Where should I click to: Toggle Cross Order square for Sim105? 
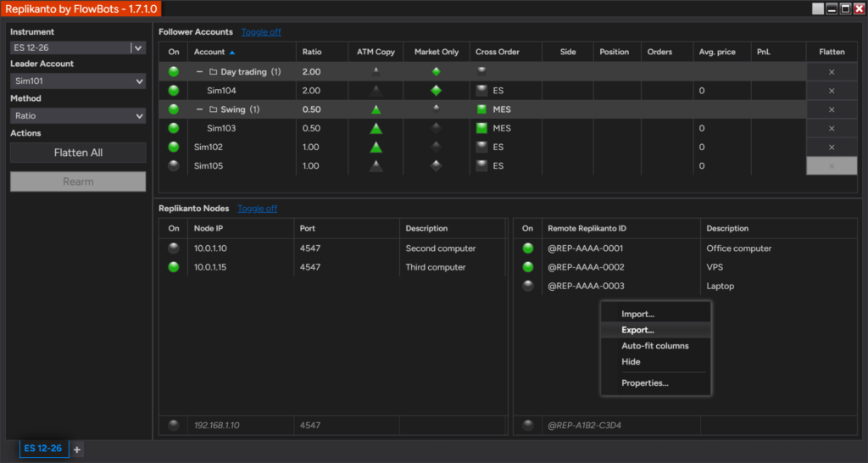pos(481,165)
